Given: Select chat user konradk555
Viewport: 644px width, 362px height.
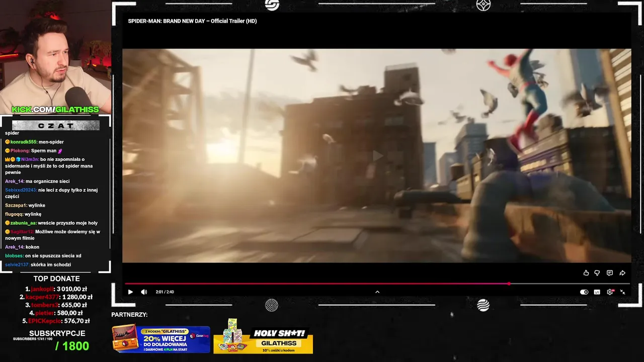Looking at the screenshot, I should point(24,142).
